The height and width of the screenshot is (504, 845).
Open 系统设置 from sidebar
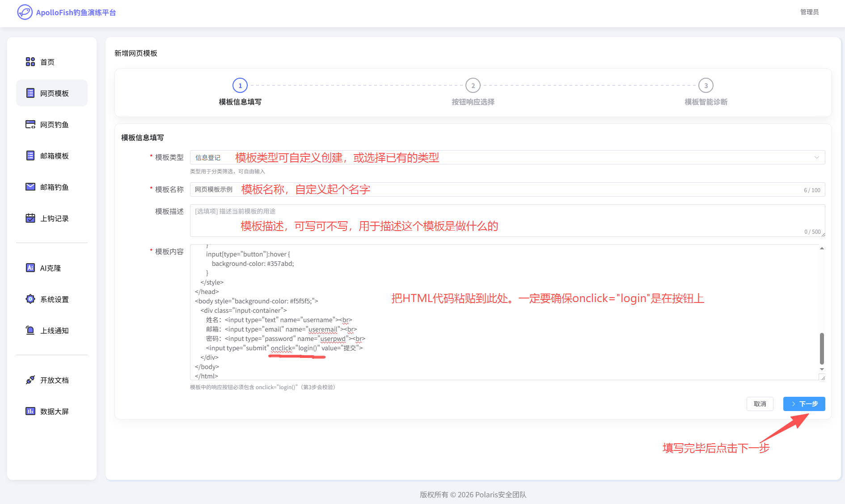pos(52,299)
